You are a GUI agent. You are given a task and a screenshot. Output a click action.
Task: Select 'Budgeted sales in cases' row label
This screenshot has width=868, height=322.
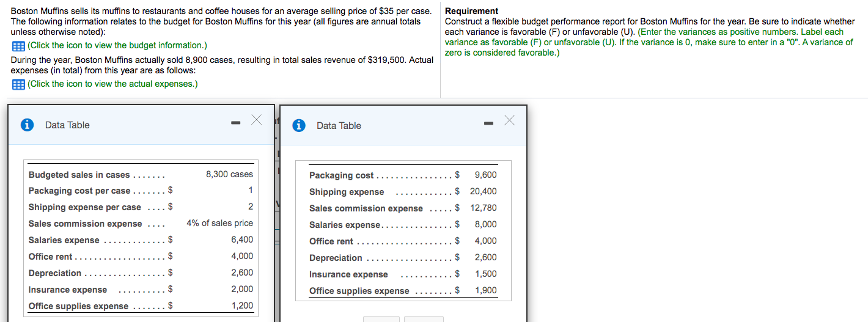(x=79, y=175)
